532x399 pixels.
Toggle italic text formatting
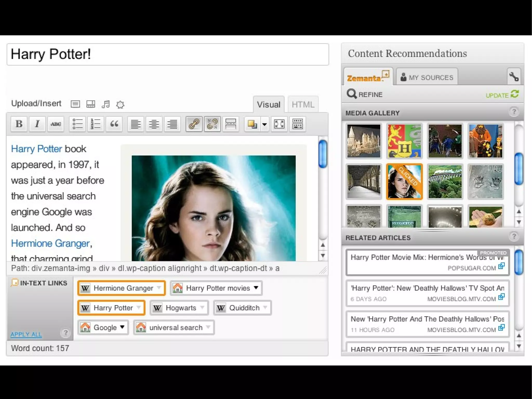37,124
